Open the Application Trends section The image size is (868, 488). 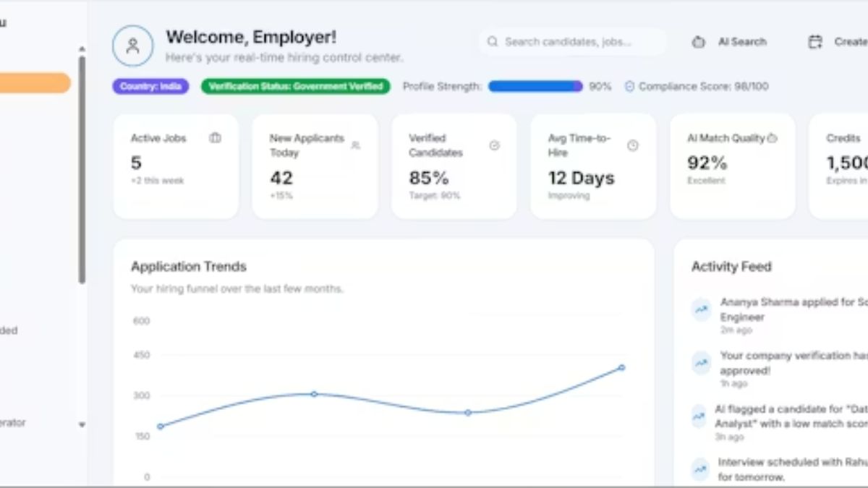pos(188,266)
